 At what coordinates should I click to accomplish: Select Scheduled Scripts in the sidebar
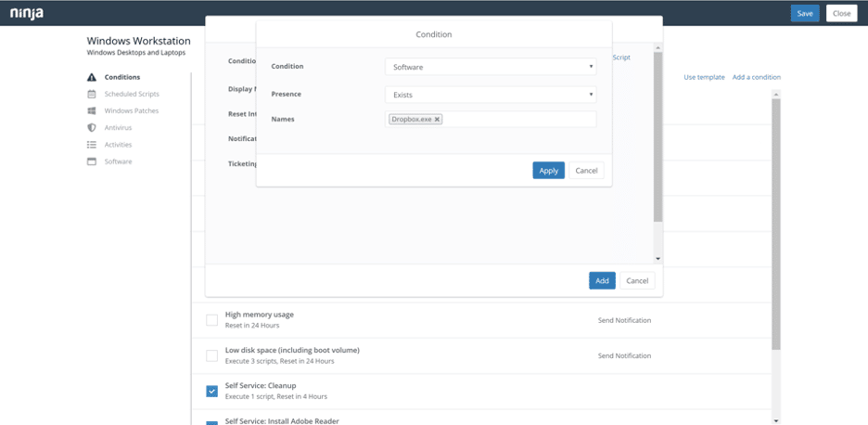coord(132,95)
